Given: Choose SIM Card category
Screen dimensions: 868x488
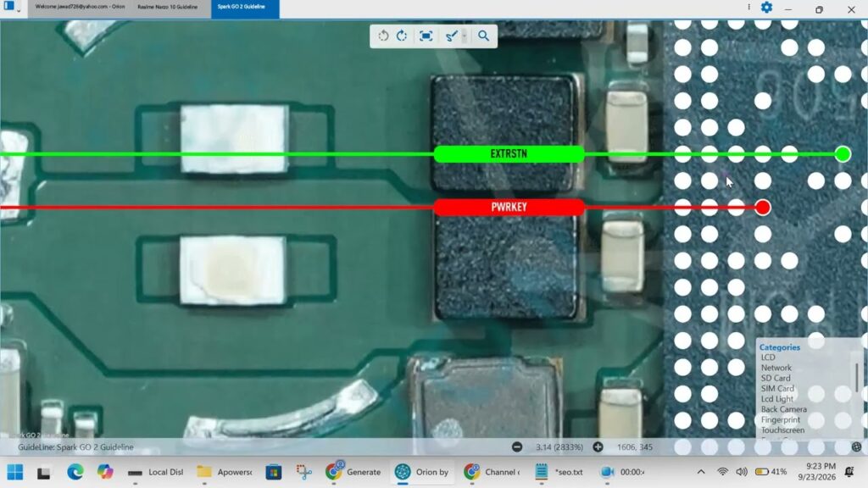Looking at the screenshot, I should 777,389.
